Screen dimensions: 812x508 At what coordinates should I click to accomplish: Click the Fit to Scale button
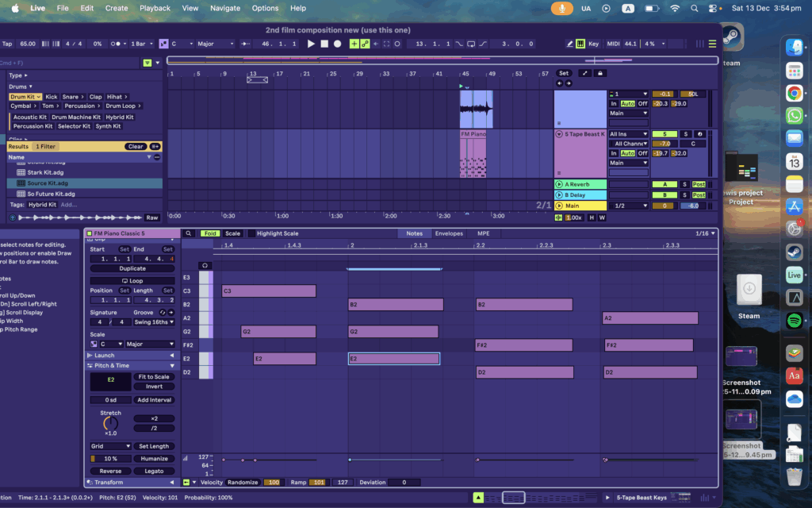(154, 377)
